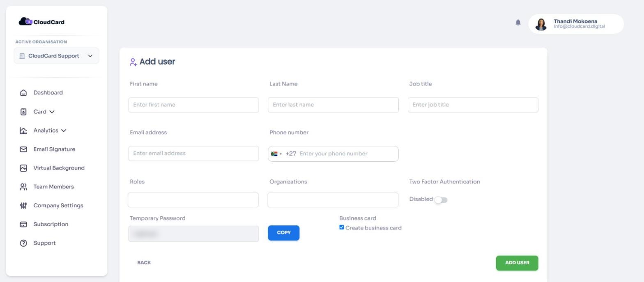Click the Dashboard home icon
The width and height of the screenshot is (644, 282).
[x=23, y=93]
